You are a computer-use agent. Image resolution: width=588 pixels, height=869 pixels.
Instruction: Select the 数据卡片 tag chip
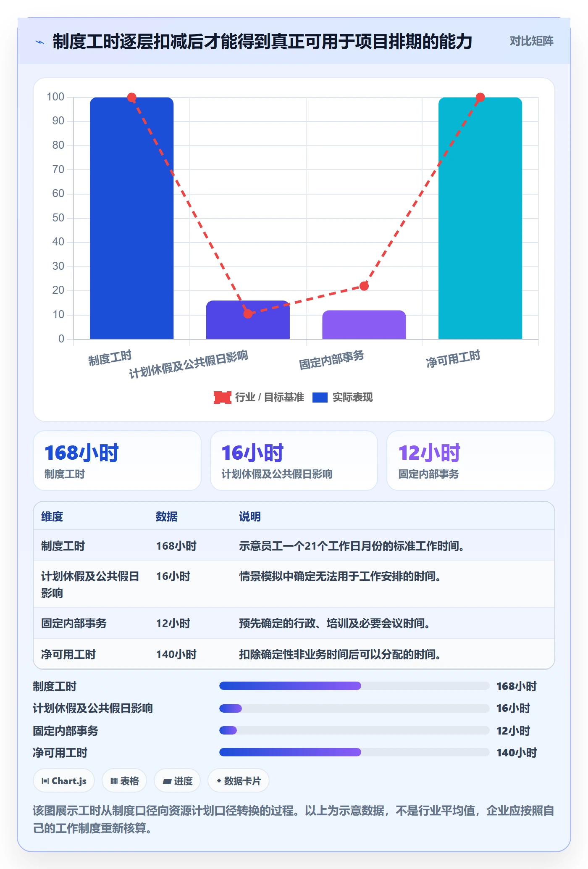(x=239, y=781)
